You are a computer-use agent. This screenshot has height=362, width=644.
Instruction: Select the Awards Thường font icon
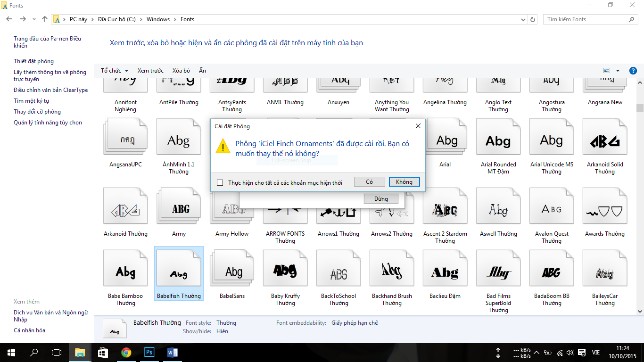[x=605, y=206]
